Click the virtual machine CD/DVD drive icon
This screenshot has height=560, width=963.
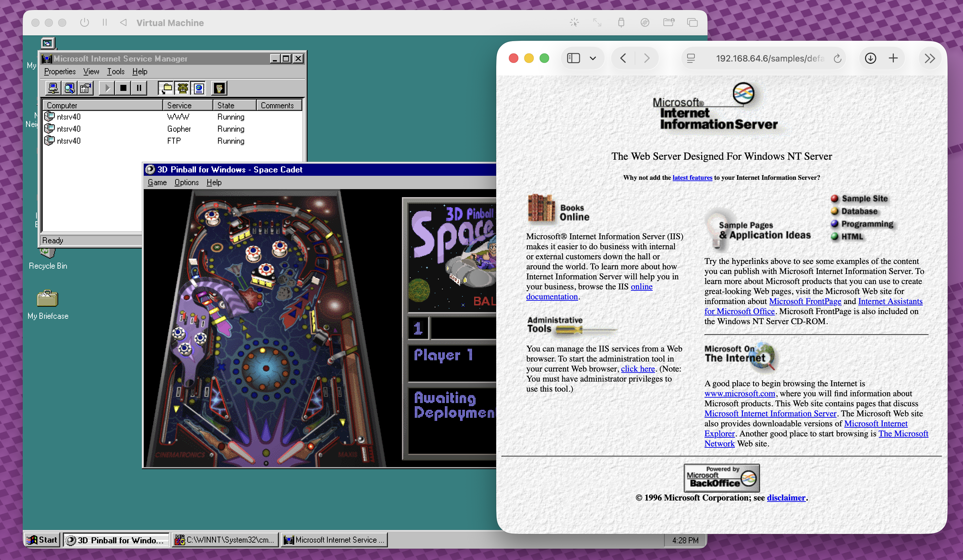point(645,22)
